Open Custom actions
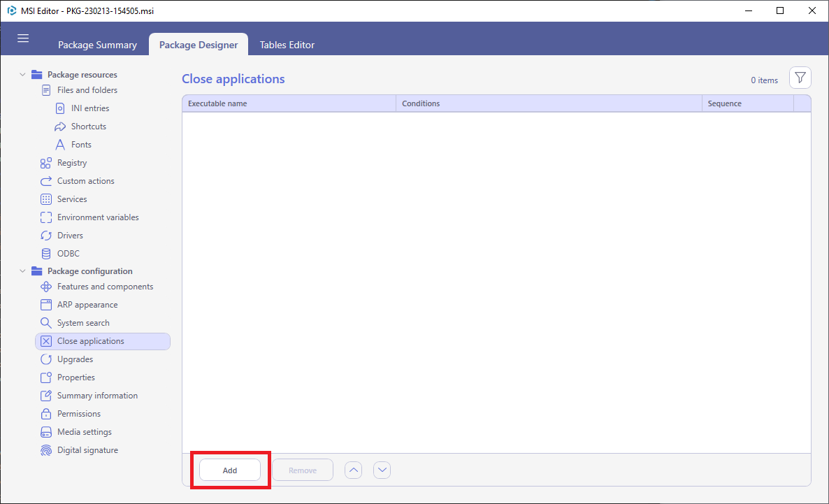Image resolution: width=829 pixels, height=504 pixels. [x=86, y=181]
